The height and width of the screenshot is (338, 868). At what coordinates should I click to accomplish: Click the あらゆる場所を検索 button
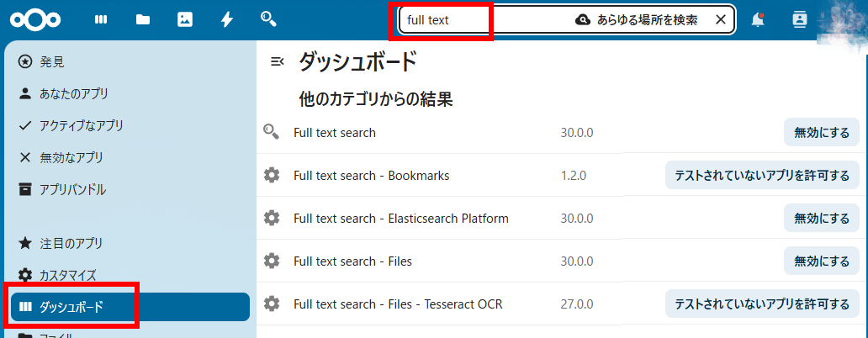(x=637, y=20)
